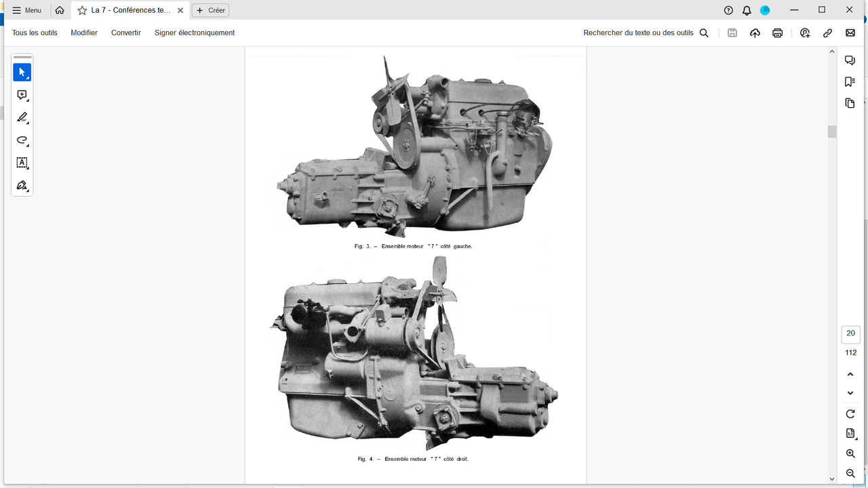Choose the add text box tool
This screenshot has width=868, height=488.
tap(22, 163)
